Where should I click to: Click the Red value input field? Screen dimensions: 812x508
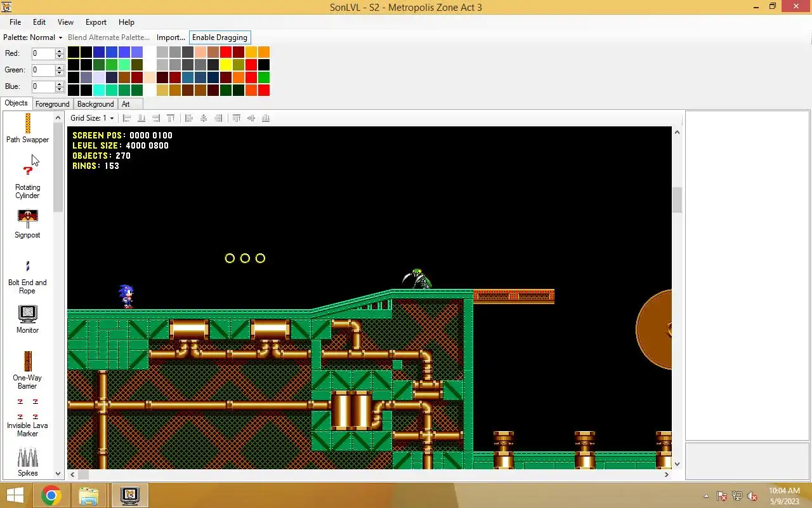click(44, 54)
